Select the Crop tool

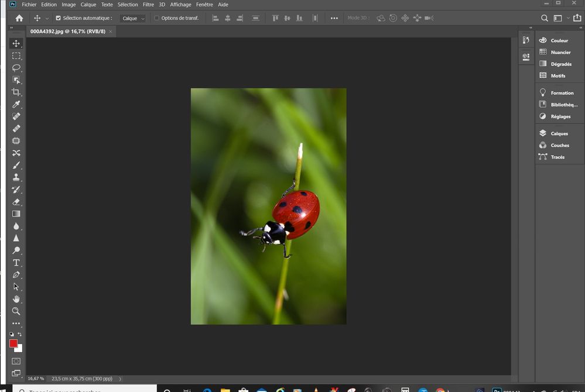pyautogui.click(x=16, y=92)
